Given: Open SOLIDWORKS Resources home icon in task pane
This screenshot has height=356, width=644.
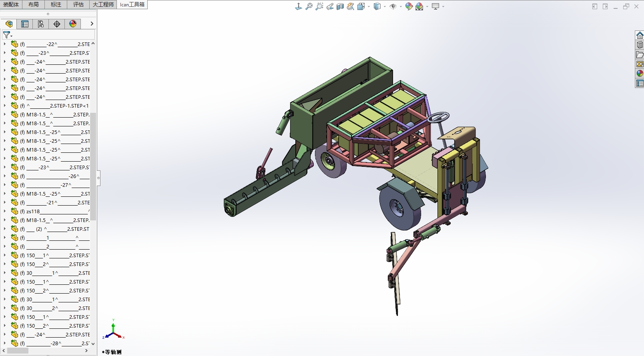Looking at the screenshot, I should pos(640,35).
